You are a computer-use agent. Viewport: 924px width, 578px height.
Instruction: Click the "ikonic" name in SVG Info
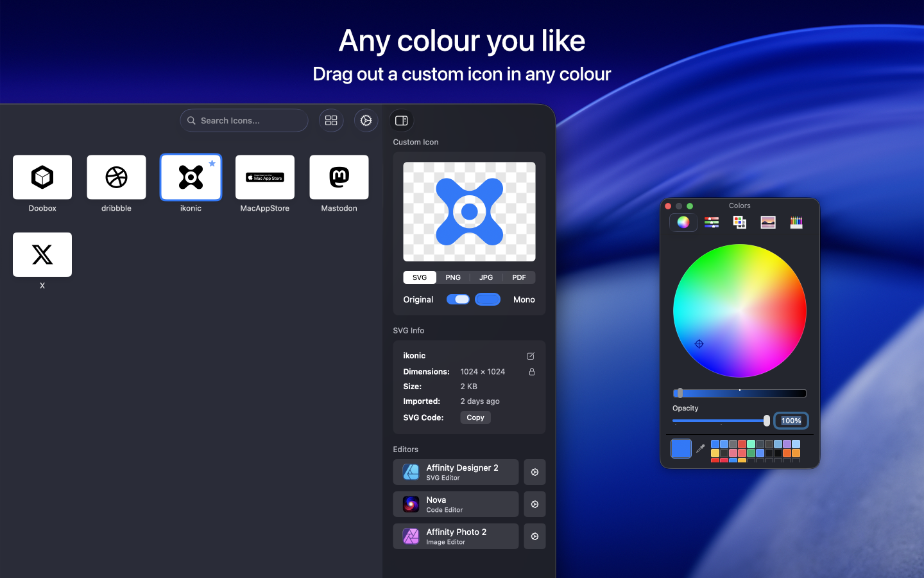[415, 356]
